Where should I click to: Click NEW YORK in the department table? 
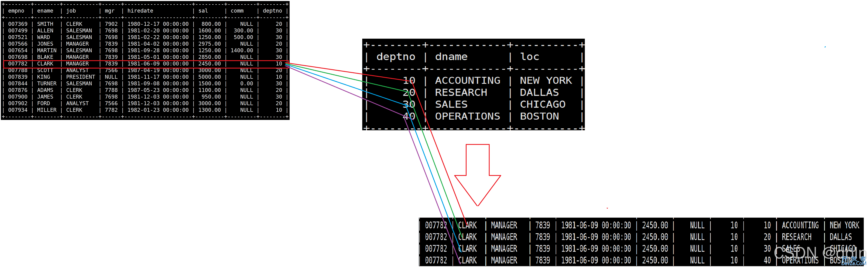pyautogui.click(x=546, y=80)
